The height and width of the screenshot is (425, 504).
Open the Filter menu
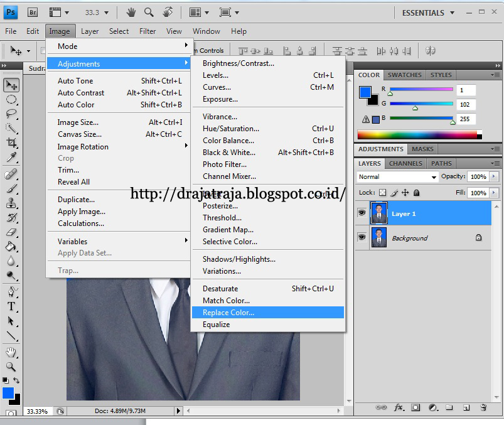[147, 31]
